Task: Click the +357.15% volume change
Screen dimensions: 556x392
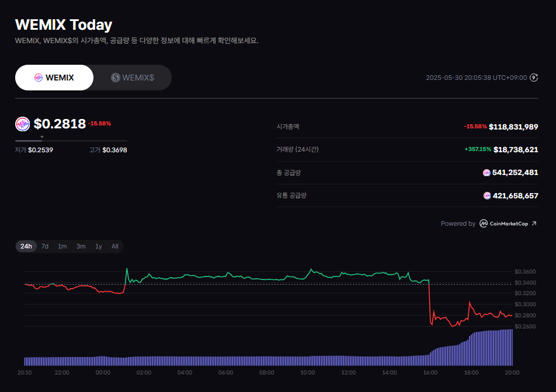Action: pyautogui.click(x=478, y=149)
